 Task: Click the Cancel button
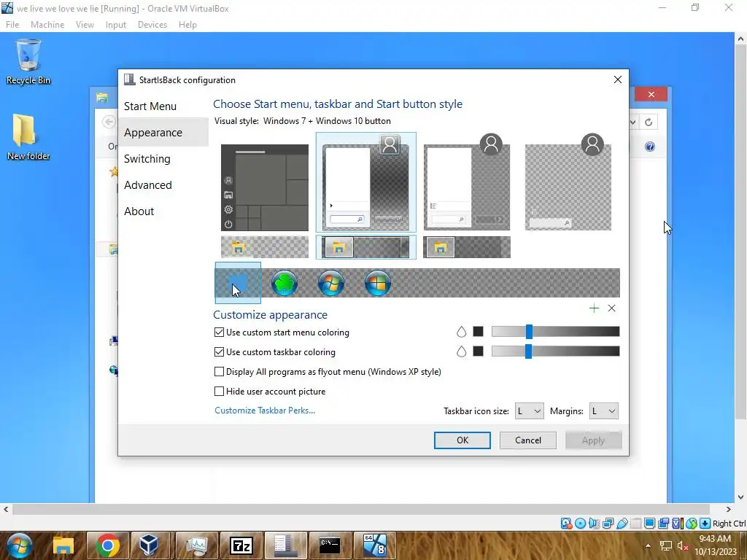click(x=528, y=440)
